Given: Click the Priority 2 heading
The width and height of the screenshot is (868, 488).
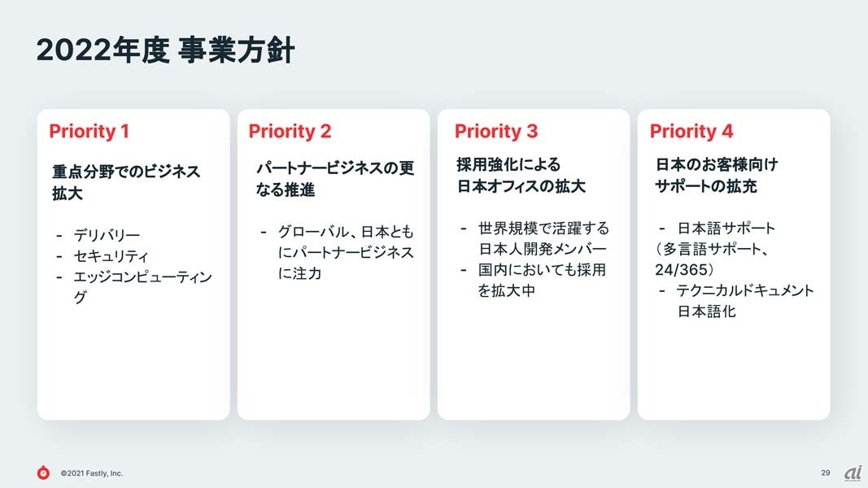Looking at the screenshot, I should (x=290, y=131).
